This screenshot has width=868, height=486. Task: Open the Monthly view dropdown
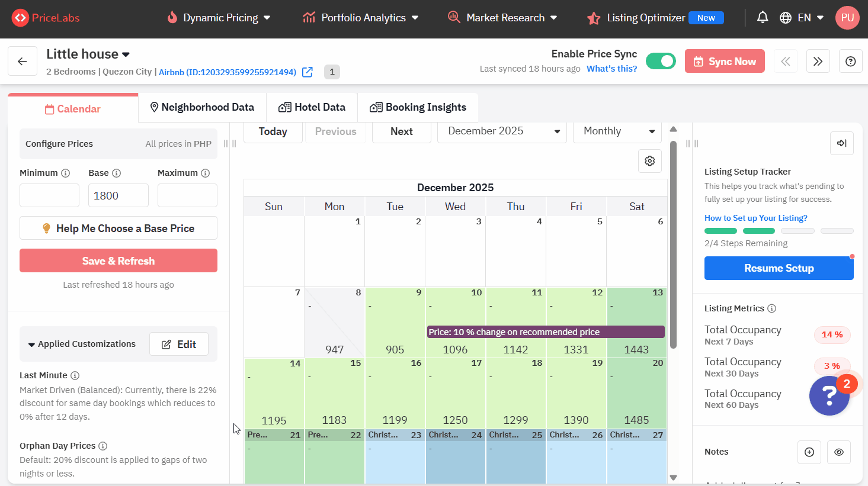(x=617, y=131)
